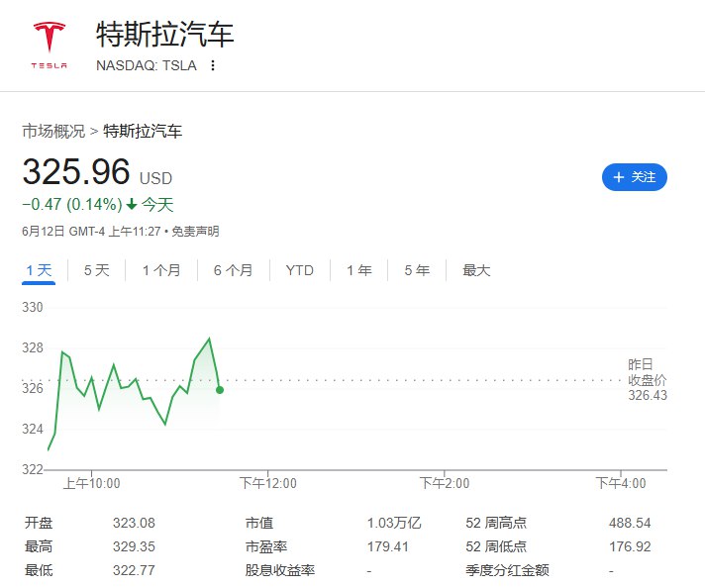This screenshot has height=588, width=705.
Task: Click the 市盈率 value 179.41
Action: (387, 546)
